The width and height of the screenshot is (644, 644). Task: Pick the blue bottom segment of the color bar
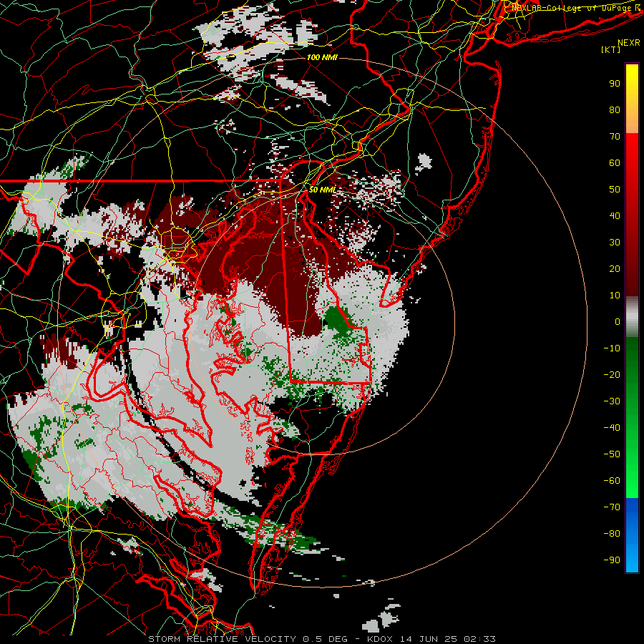632,535
